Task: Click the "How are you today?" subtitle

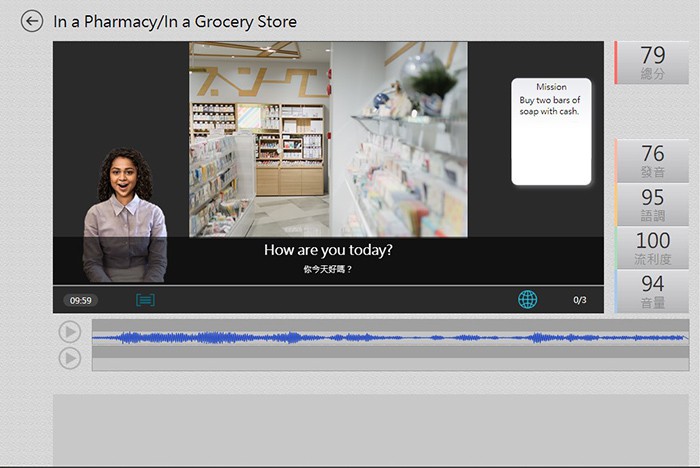Action: pyautogui.click(x=328, y=250)
